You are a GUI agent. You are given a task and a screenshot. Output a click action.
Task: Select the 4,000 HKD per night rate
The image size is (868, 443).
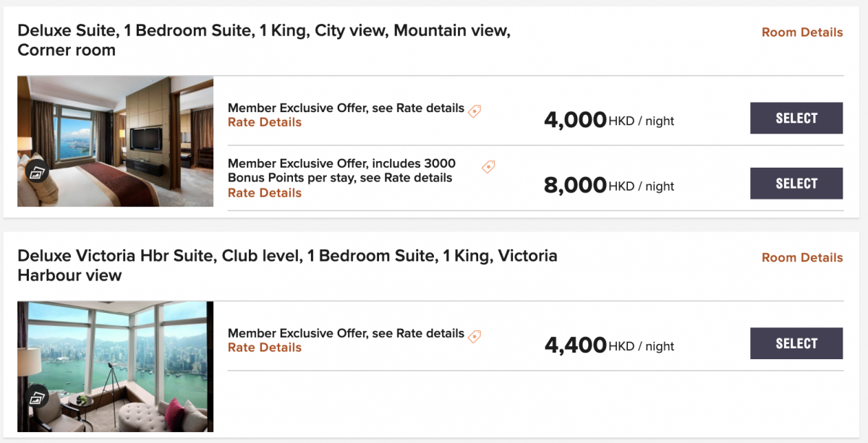click(x=796, y=119)
